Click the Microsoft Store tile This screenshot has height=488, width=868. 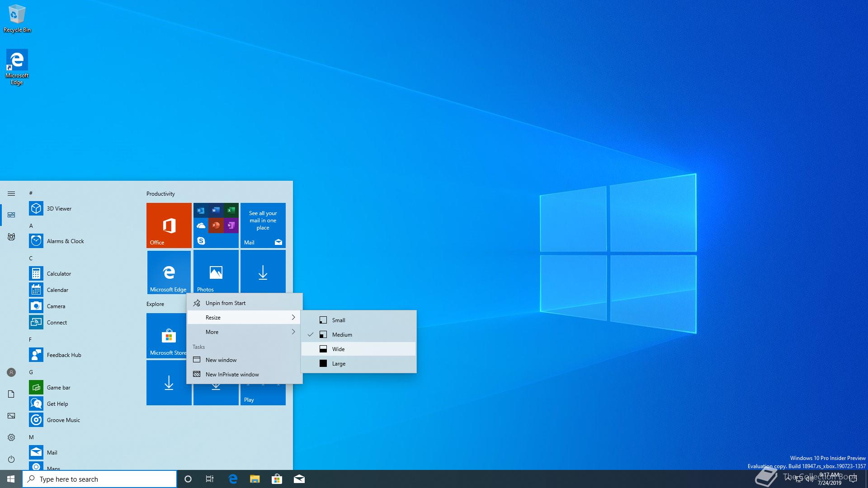click(x=166, y=336)
